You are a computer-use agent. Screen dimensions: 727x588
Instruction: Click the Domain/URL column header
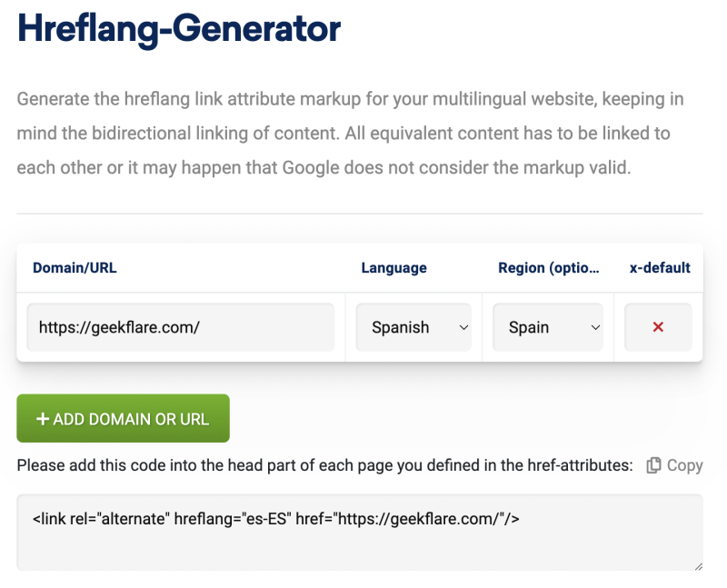click(75, 268)
